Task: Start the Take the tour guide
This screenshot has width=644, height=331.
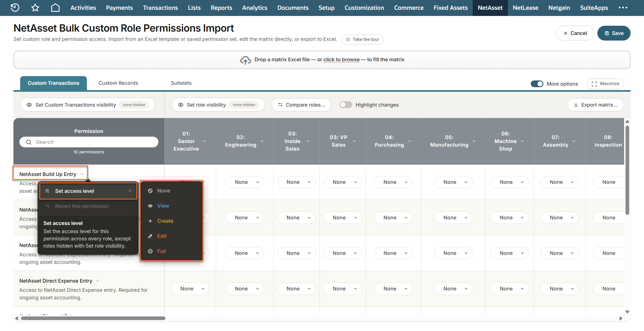Action: pos(362,39)
